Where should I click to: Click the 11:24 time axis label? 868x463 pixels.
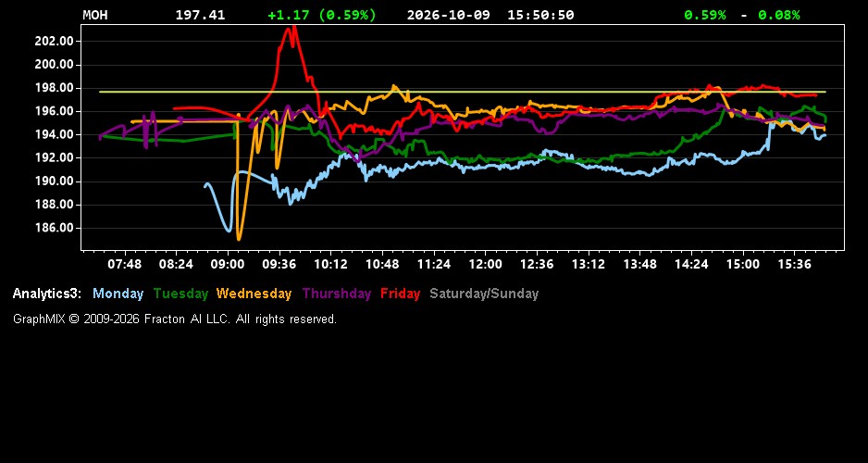click(x=434, y=264)
